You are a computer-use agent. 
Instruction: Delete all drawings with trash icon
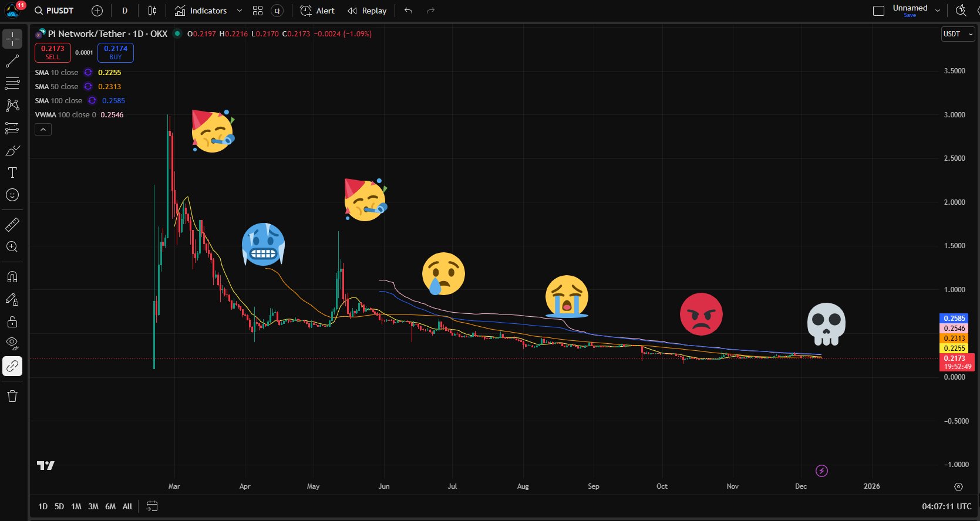click(12, 396)
